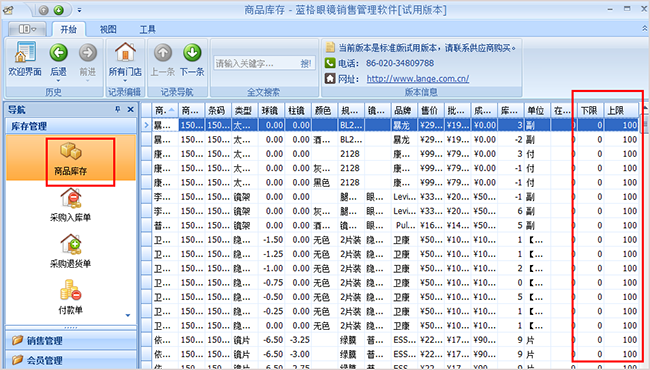
Task: Switch to the 工具 ribbon tab
Action: coord(148,29)
